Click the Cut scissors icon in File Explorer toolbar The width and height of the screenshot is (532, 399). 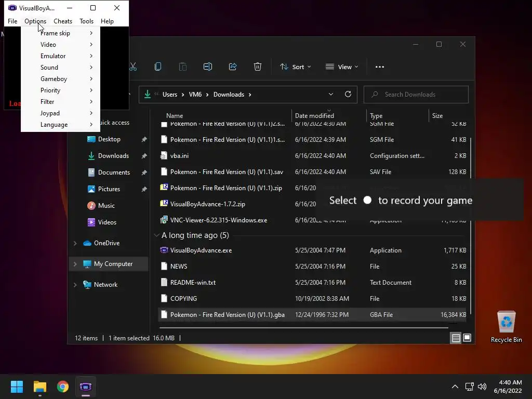click(133, 67)
